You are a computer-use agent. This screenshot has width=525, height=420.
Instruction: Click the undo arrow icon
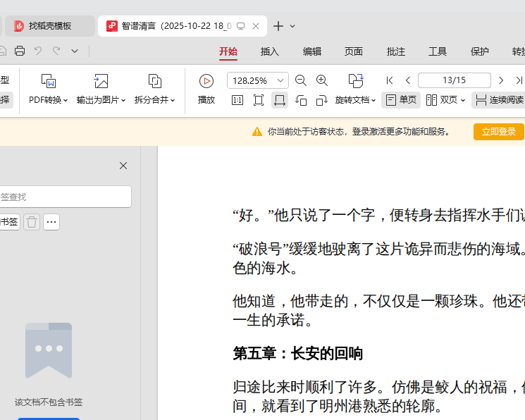(x=38, y=51)
